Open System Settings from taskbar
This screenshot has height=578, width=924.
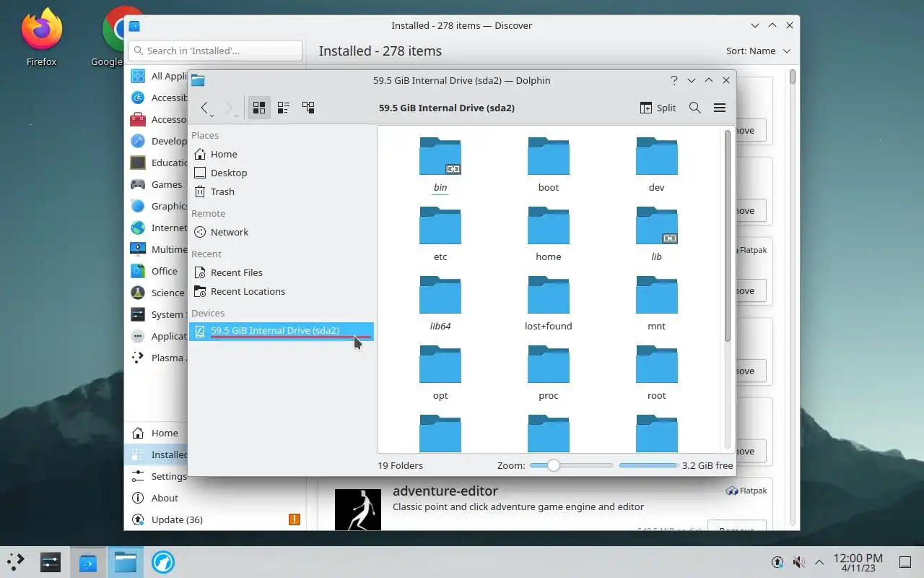tap(51, 561)
